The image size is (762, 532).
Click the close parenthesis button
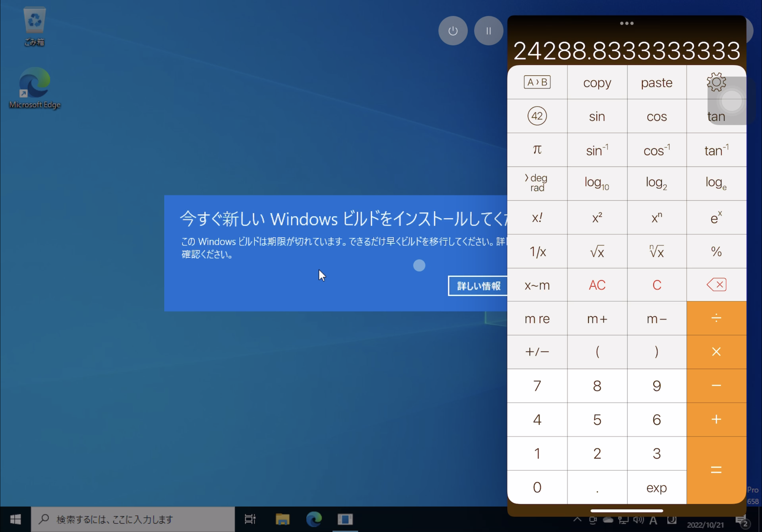656,352
